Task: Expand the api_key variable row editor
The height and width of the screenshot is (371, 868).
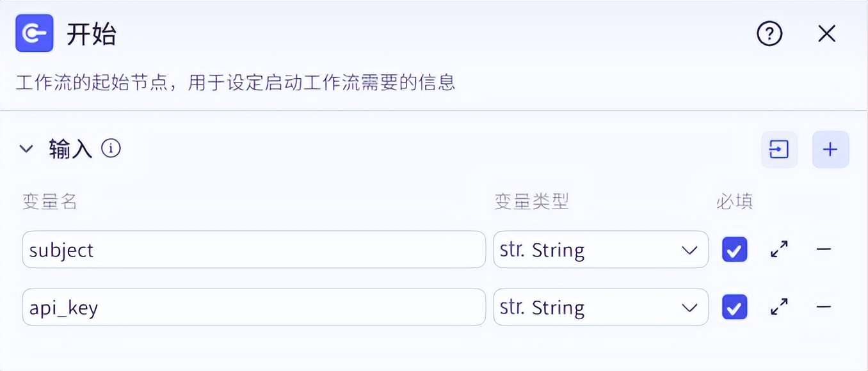Action: tap(779, 307)
